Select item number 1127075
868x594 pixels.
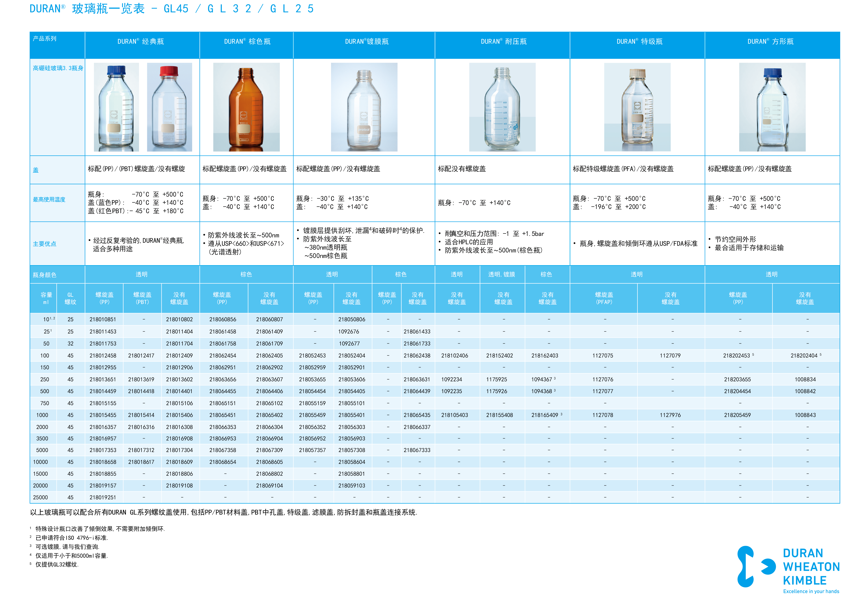(x=603, y=356)
